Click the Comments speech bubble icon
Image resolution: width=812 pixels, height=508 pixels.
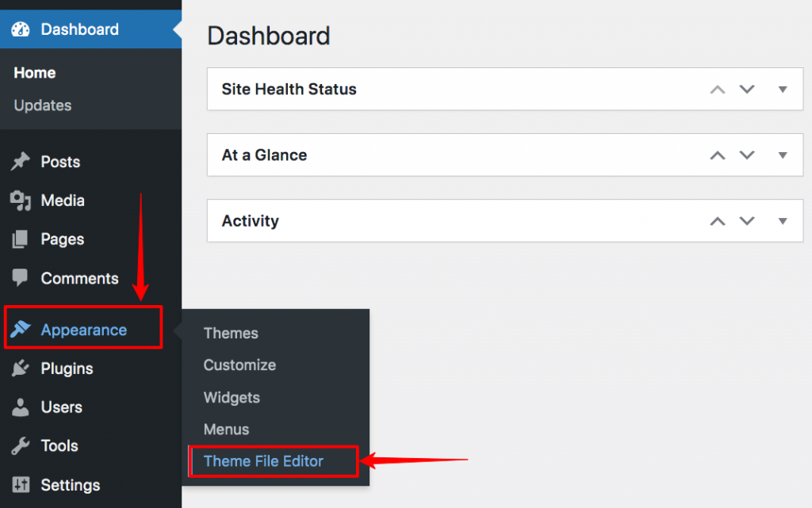[x=20, y=278]
